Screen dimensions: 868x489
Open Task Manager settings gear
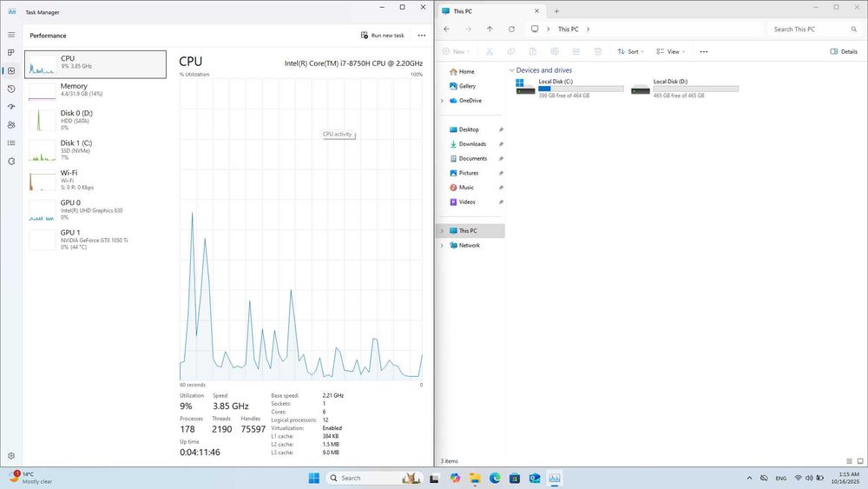pos(11,456)
